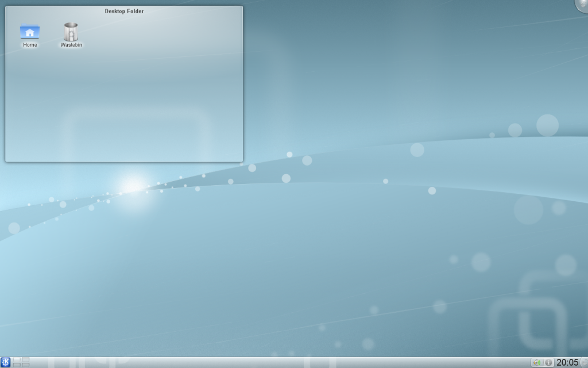The image size is (588, 368).
Task: Click the 'Home' label text
Action: click(x=29, y=44)
